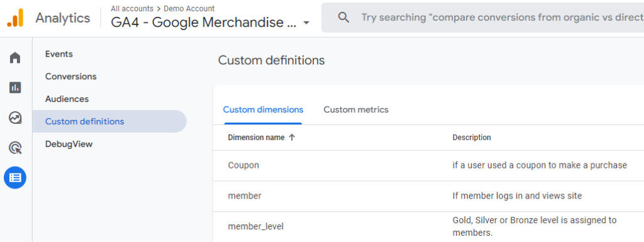The width and height of the screenshot is (644, 242).
Task: Open DebugView in the side menu
Action: pos(69,145)
